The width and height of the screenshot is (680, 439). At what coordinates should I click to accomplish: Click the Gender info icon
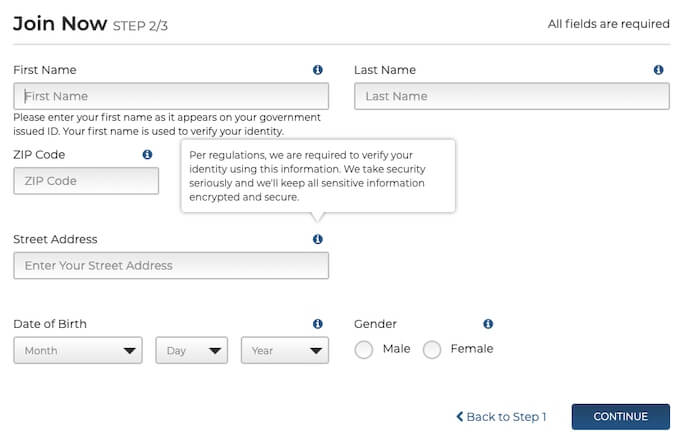pyautogui.click(x=488, y=324)
